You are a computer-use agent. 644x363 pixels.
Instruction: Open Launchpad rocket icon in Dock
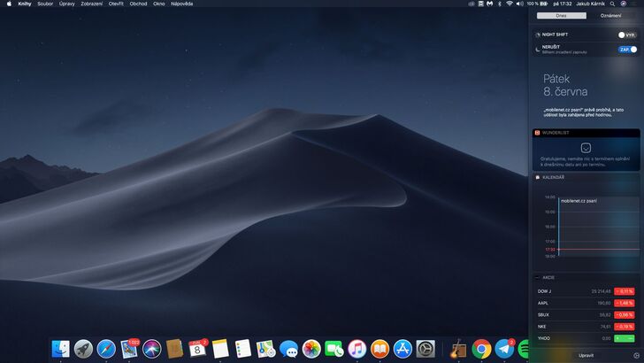click(x=83, y=349)
